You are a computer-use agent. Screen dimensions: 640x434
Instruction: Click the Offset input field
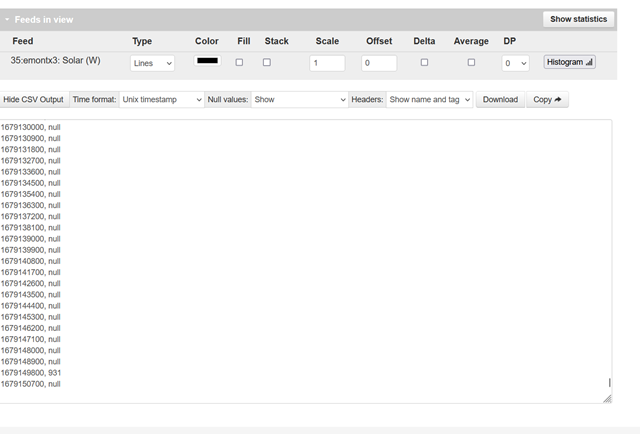click(x=379, y=63)
